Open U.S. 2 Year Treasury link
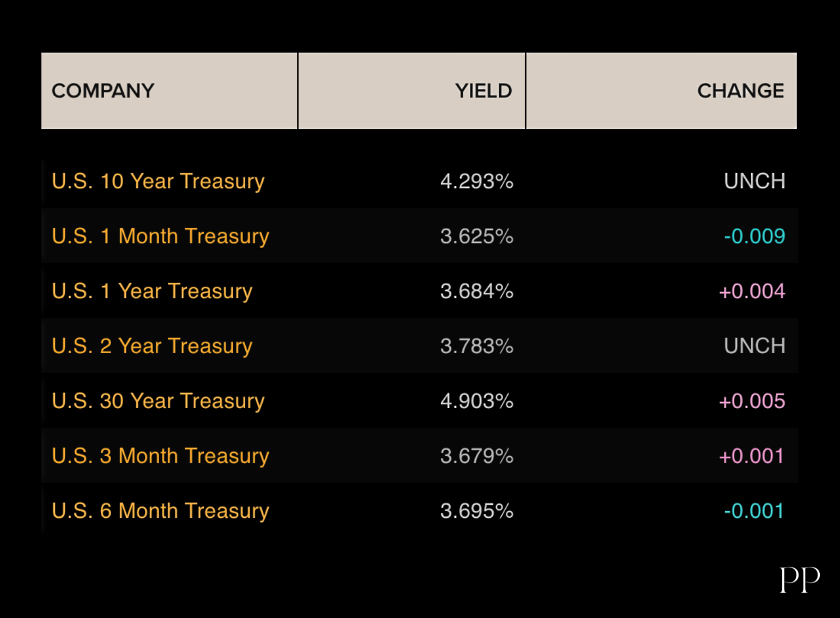840x618 pixels. tap(152, 346)
